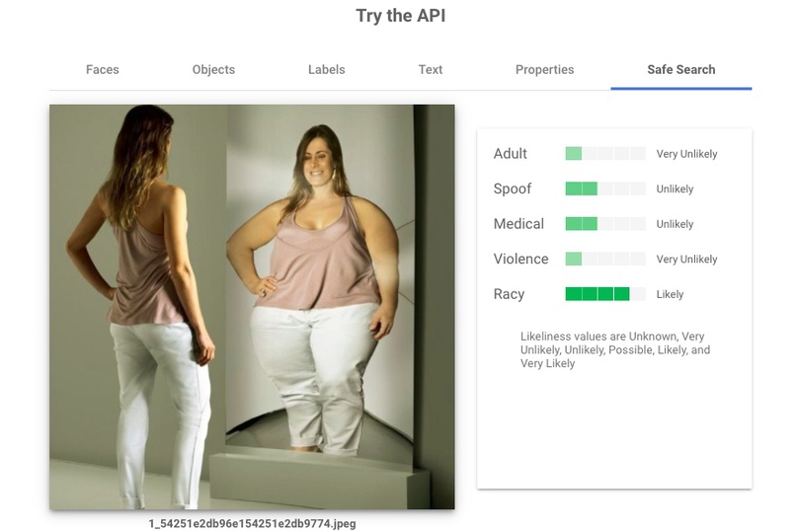Click the uploaded mirror photo
The image size is (797, 532).
(x=252, y=307)
